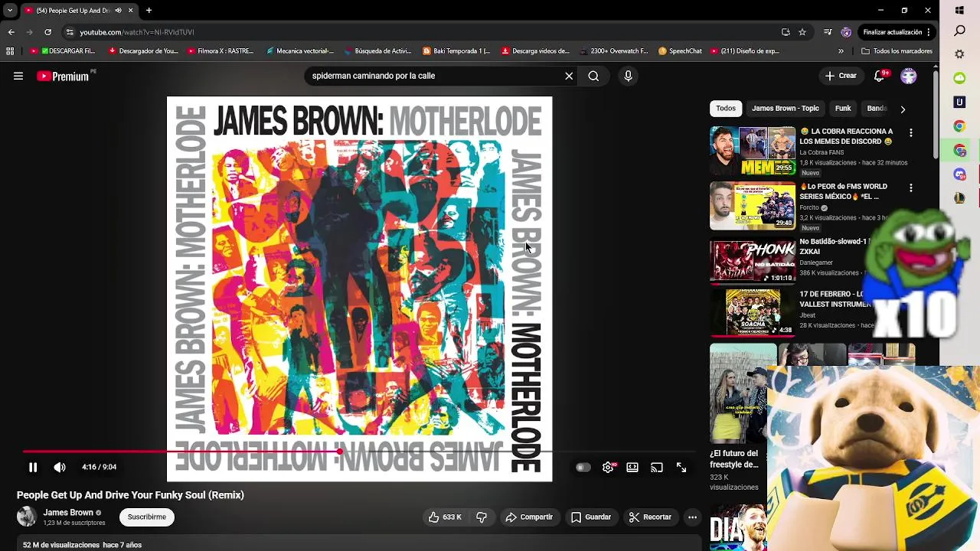Viewport: 980px width, 551px height.
Task: Toggle fullscreen mode for the player
Action: click(x=681, y=467)
